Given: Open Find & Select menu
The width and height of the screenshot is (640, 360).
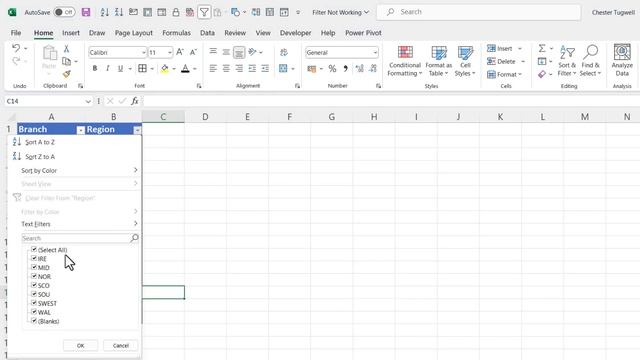Looking at the screenshot, I should (x=590, y=61).
